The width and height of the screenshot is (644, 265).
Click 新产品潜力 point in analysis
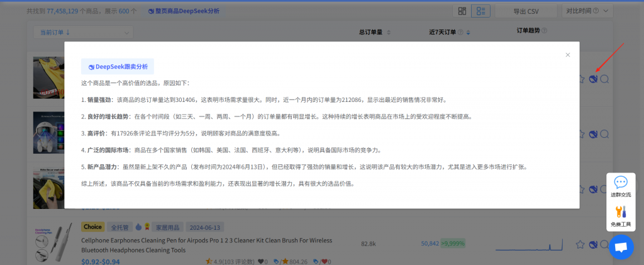(x=104, y=167)
